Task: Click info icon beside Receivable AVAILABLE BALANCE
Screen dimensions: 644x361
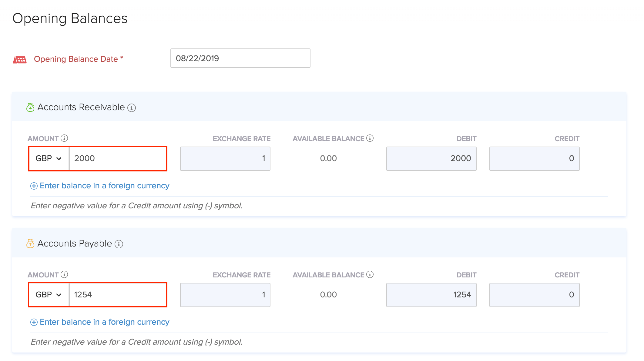Action: (x=370, y=138)
